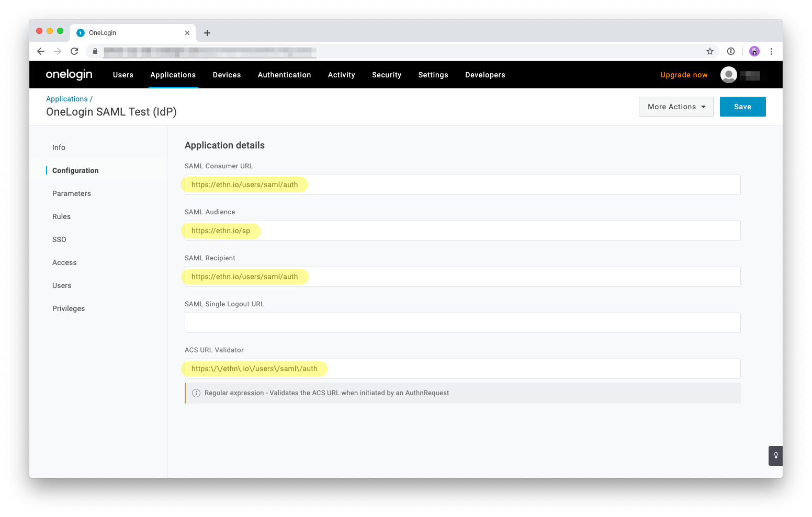Click the SAML Audience label
The image size is (812, 517).
pos(210,212)
